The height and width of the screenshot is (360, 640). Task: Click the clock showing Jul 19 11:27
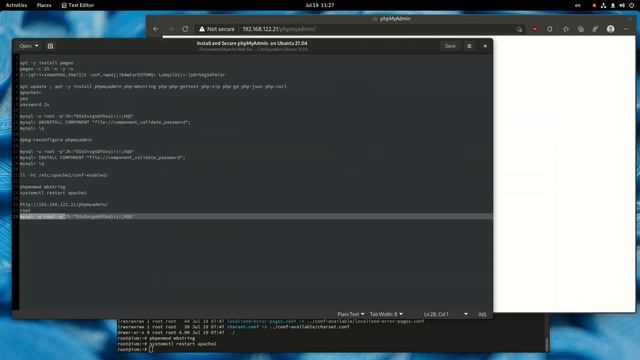tap(320, 5)
